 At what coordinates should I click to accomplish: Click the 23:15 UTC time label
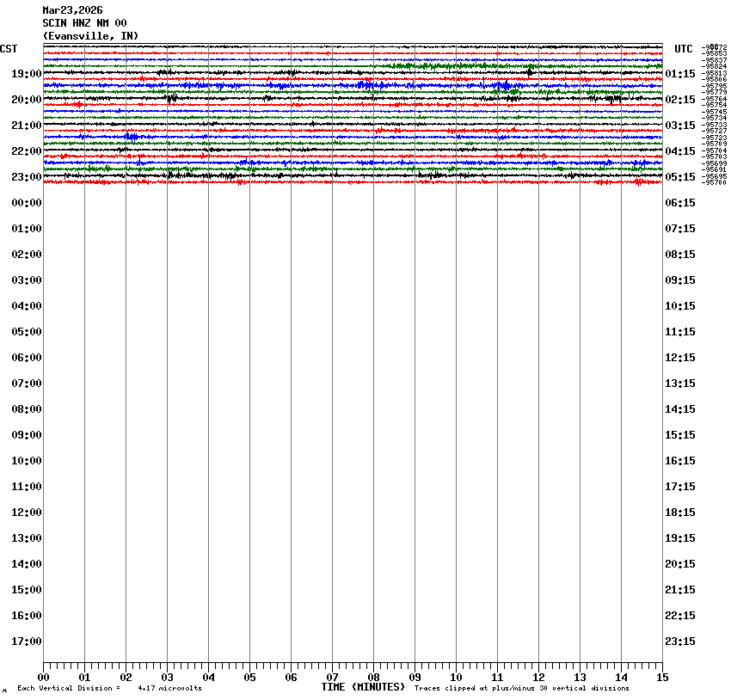[x=680, y=642]
